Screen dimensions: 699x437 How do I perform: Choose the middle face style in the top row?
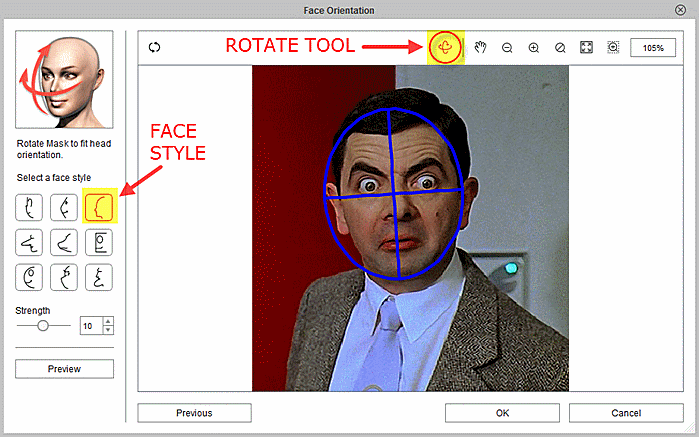pyautogui.click(x=64, y=207)
